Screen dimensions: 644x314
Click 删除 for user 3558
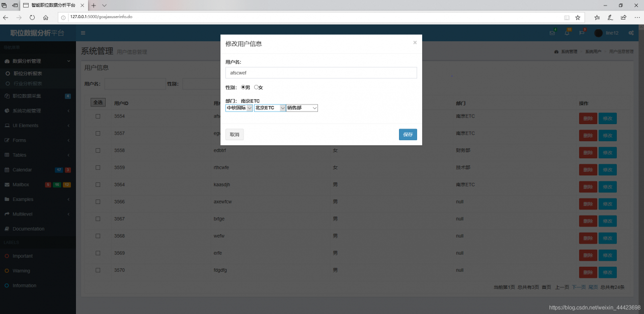588,152
